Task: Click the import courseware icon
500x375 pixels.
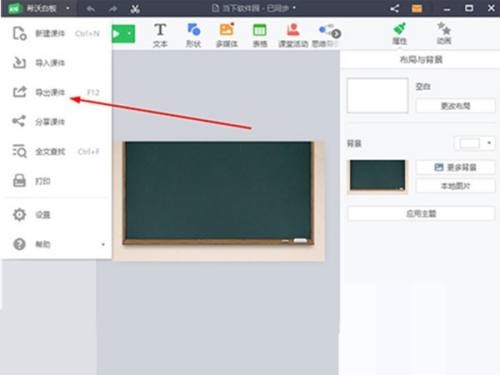Action: pyautogui.click(x=19, y=63)
